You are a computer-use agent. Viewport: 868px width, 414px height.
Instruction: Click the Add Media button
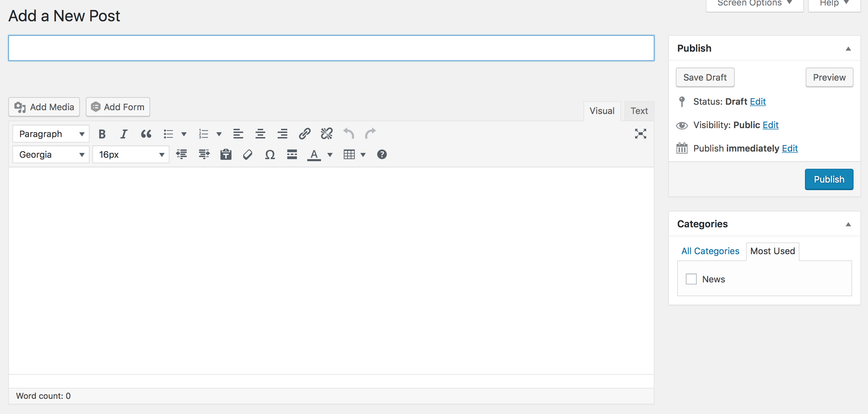pyautogui.click(x=44, y=107)
